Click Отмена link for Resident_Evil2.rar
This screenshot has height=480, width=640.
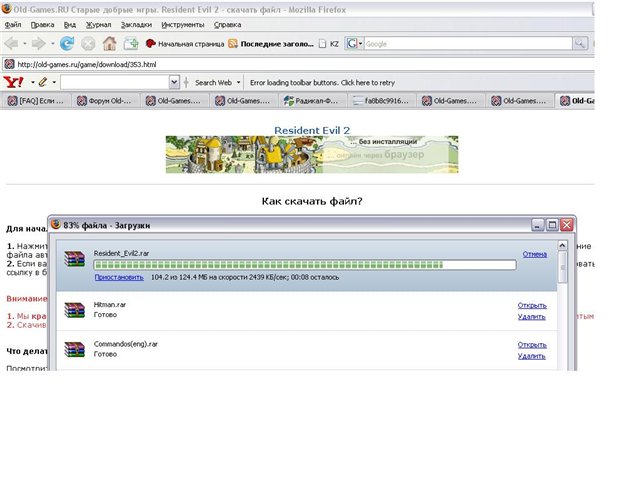[535, 254]
